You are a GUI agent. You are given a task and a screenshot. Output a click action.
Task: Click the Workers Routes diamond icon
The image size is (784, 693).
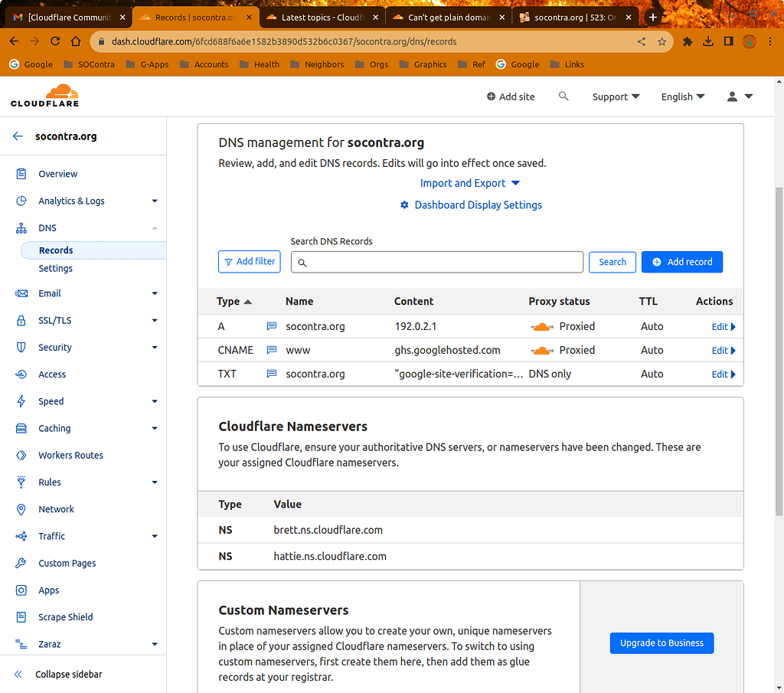pos(21,456)
